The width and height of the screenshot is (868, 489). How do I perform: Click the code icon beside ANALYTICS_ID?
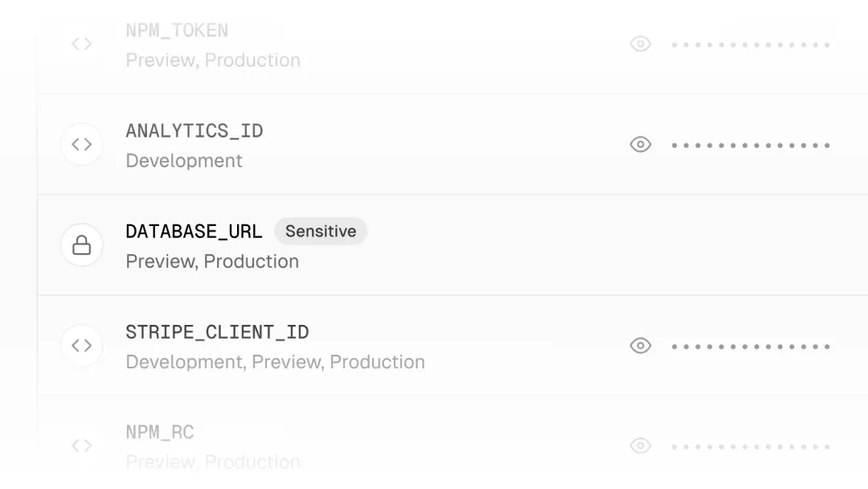click(81, 145)
